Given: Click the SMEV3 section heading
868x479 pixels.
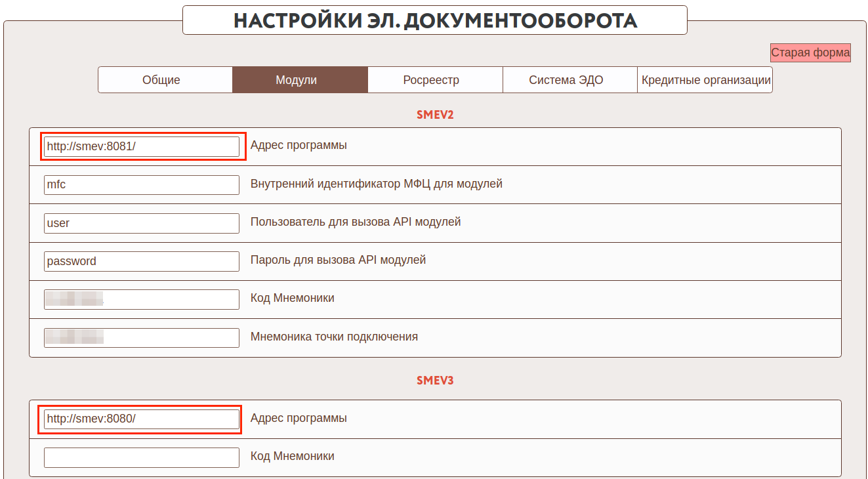Looking at the screenshot, I should pyautogui.click(x=435, y=381).
